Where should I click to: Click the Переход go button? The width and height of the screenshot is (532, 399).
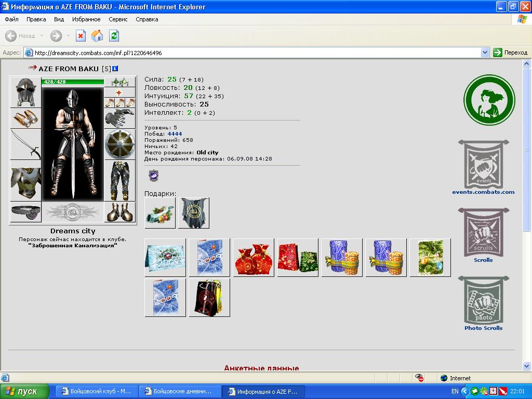coord(511,52)
